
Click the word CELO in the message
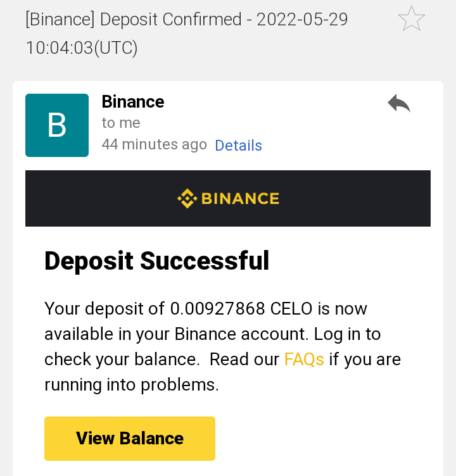tap(291, 309)
